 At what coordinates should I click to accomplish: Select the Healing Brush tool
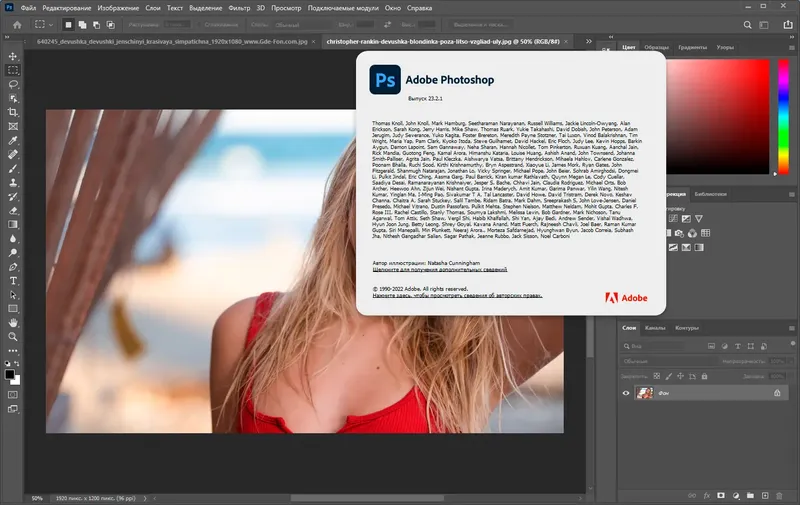click(x=13, y=155)
